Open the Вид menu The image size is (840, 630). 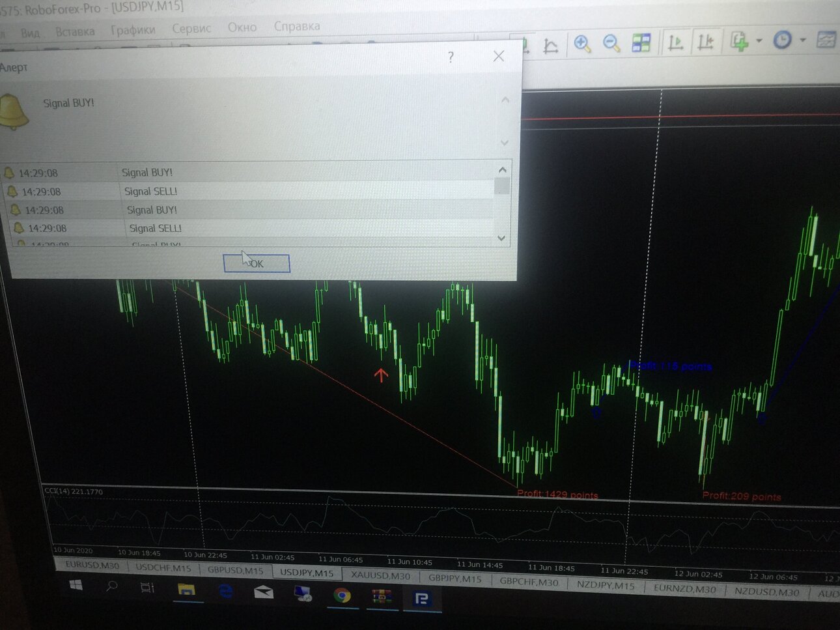(30, 33)
